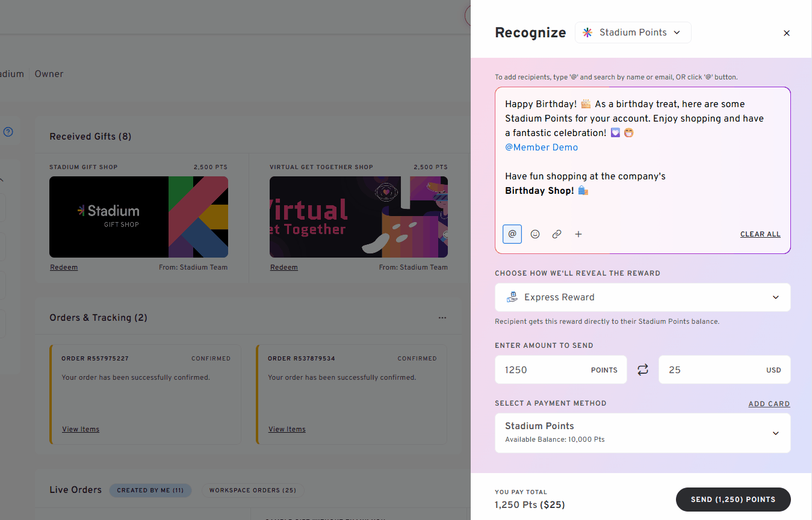Open the Stadium Points type dropdown

(x=633, y=32)
